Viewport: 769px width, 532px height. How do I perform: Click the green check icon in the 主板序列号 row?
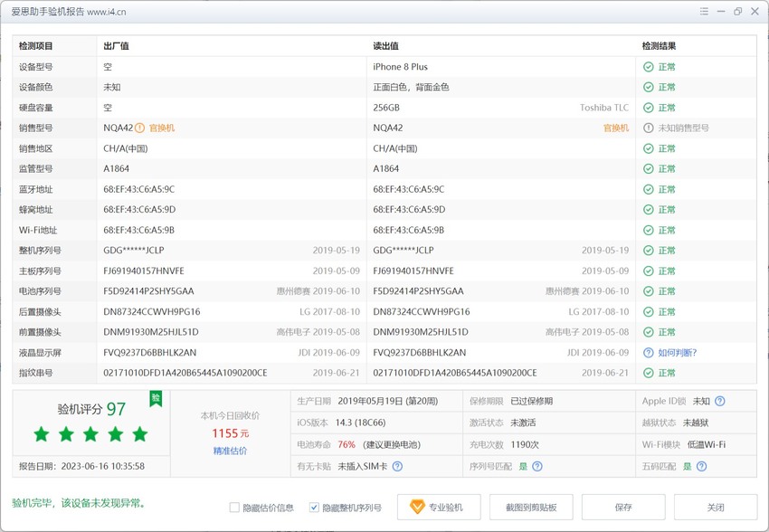(x=649, y=271)
